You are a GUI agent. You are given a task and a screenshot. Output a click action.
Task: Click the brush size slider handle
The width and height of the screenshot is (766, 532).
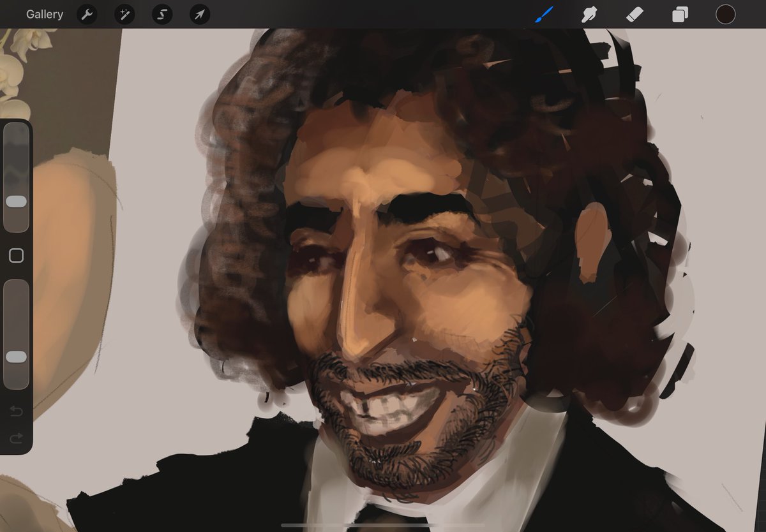[x=16, y=202]
